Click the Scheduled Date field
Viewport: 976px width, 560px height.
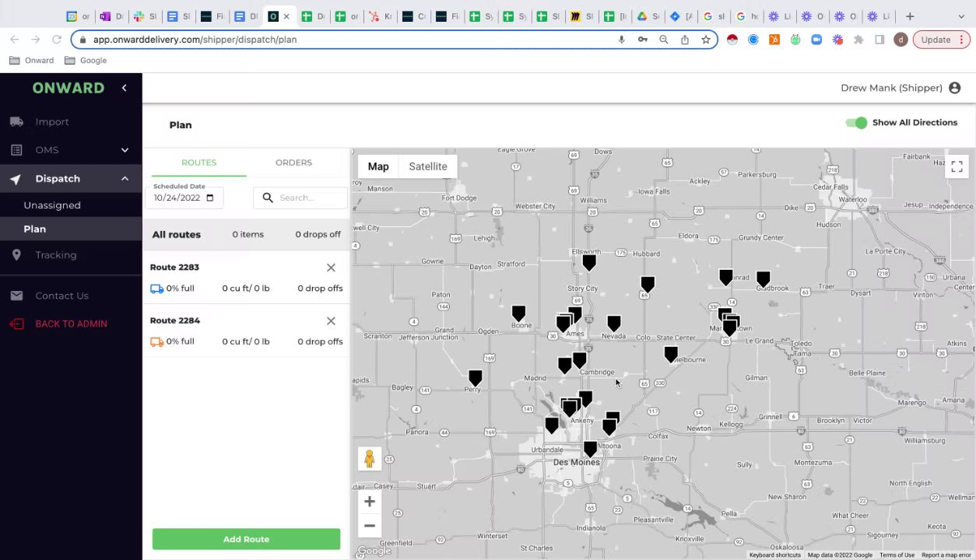pos(184,198)
